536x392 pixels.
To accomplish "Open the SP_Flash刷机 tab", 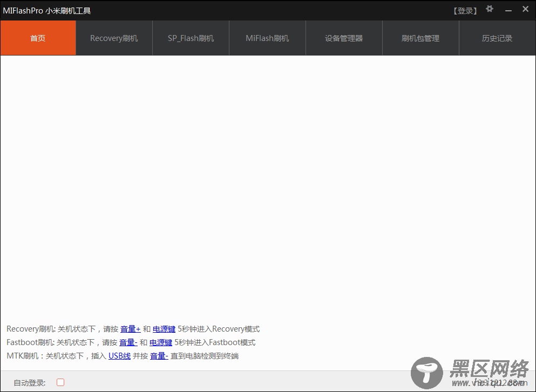I will pyautogui.click(x=191, y=38).
